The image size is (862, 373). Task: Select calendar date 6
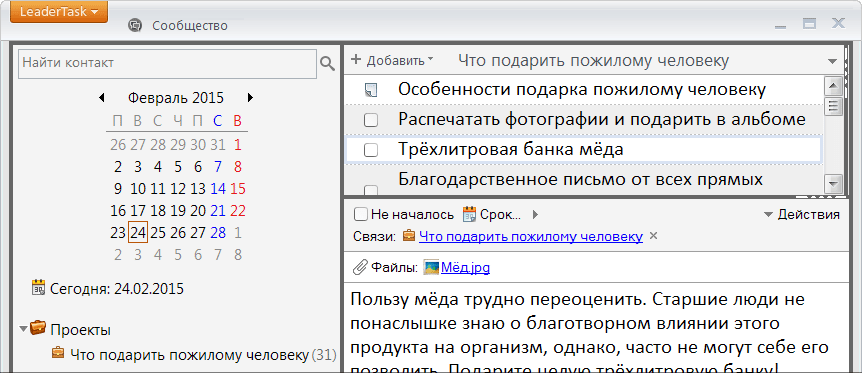[198, 167]
